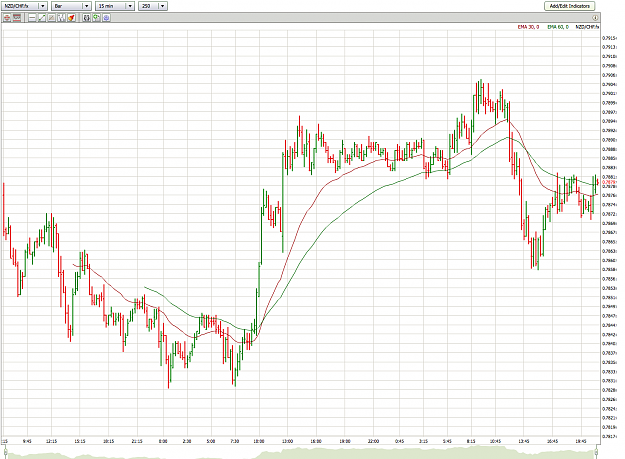
Task: Click the EMA 60, 0 legend label
Action: [558, 27]
